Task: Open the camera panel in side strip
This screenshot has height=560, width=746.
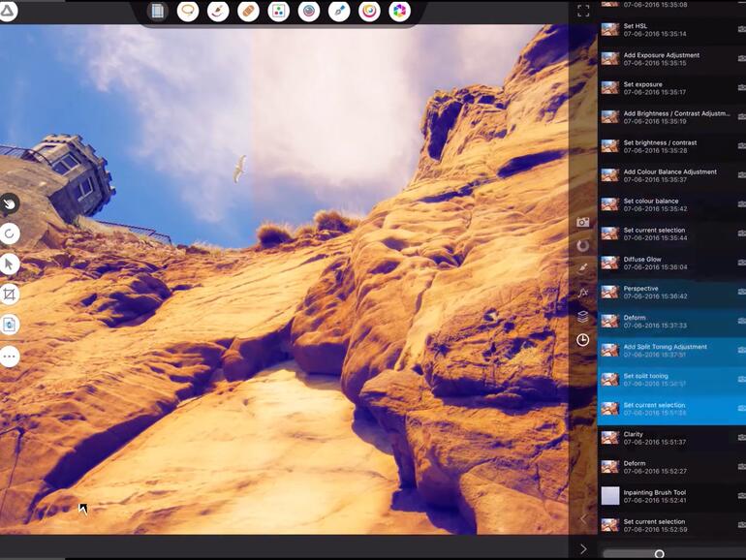Action: (x=583, y=222)
